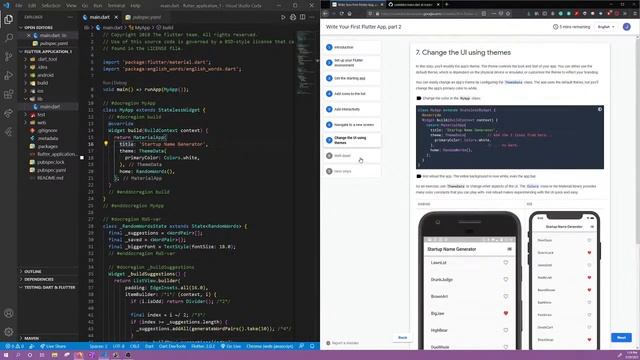Open Explorer panel ellipsis menu
Image resolution: width=640 pixels, height=360 pixels.
tap(70, 17)
